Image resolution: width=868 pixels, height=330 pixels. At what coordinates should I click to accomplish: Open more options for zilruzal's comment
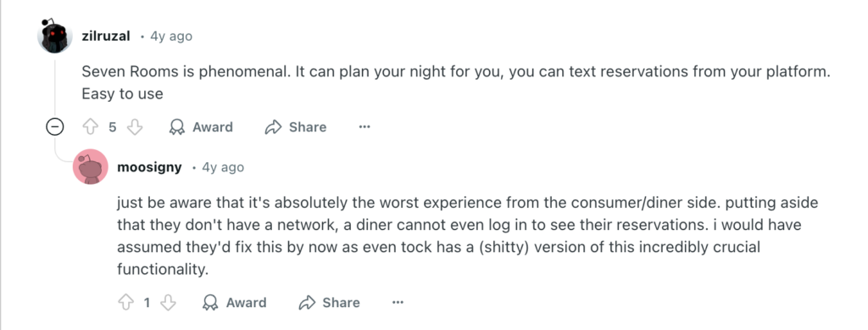coord(364,127)
